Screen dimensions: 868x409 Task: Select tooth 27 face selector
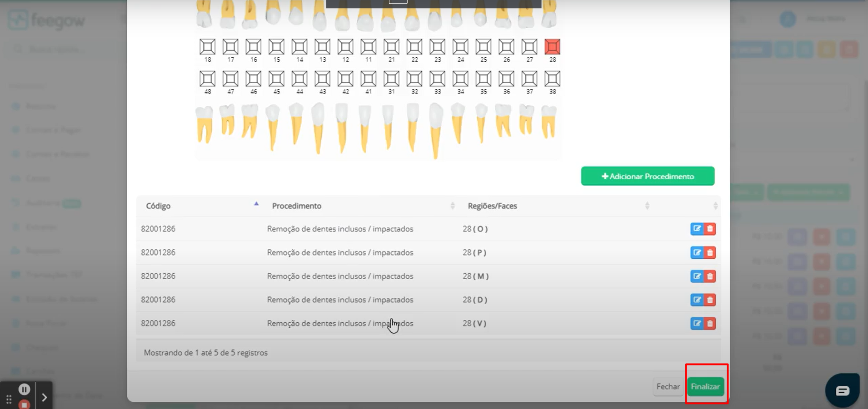click(x=529, y=47)
